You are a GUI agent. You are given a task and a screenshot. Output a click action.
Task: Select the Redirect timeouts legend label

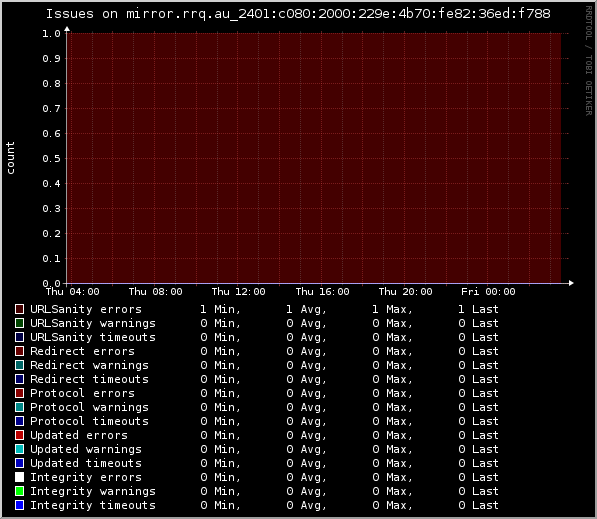89,379
